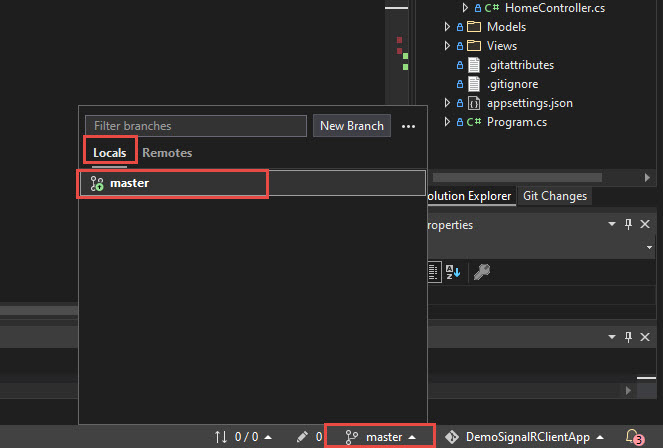Toggle the lower panel auto-hide pin
This screenshot has height=448, width=663.
point(628,337)
